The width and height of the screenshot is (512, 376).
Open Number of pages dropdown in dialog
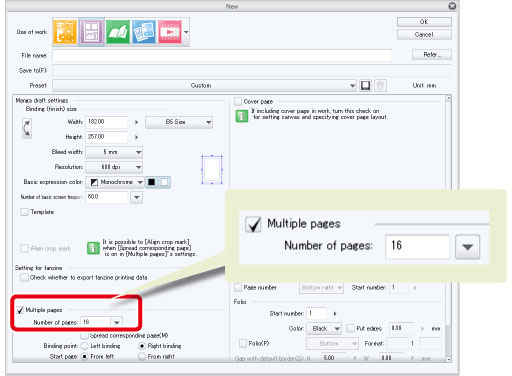(117, 322)
